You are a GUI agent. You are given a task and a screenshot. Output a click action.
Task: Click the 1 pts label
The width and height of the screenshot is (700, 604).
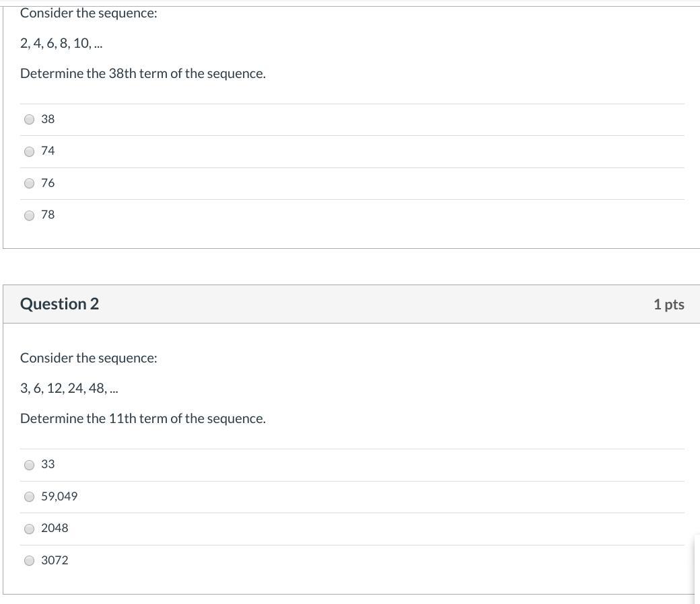[x=668, y=305]
